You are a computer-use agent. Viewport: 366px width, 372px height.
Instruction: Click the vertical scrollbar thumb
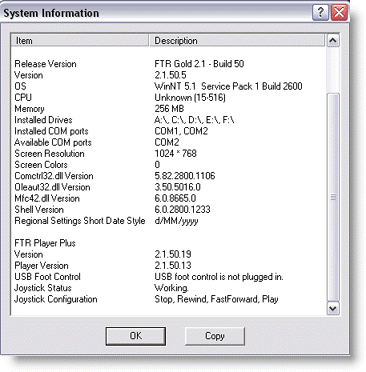click(333, 197)
